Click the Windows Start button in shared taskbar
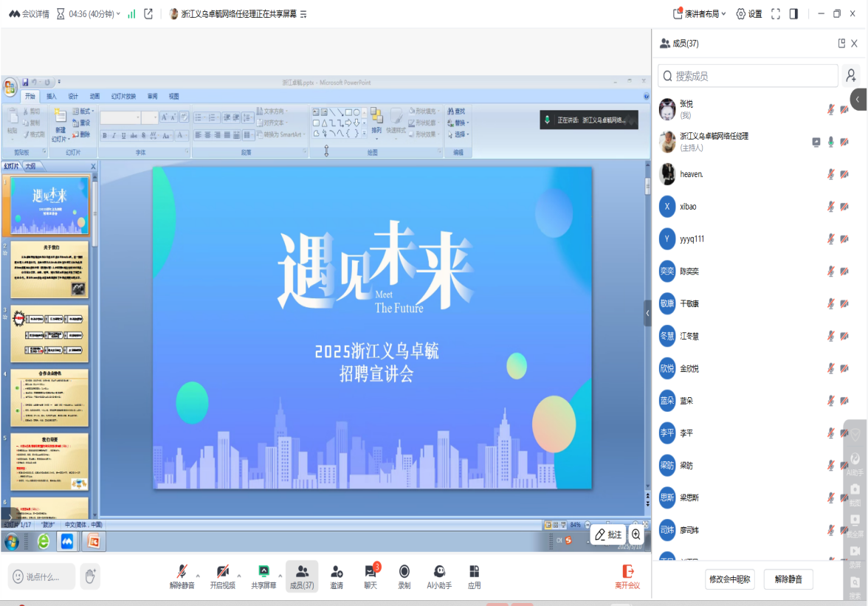Screen dimensions: 868x606 point(12,542)
